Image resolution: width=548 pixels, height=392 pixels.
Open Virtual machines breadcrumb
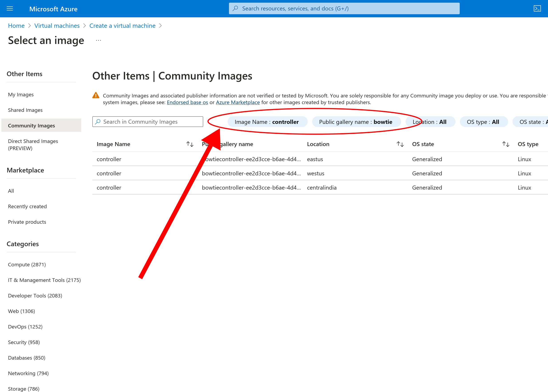tap(57, 26)
